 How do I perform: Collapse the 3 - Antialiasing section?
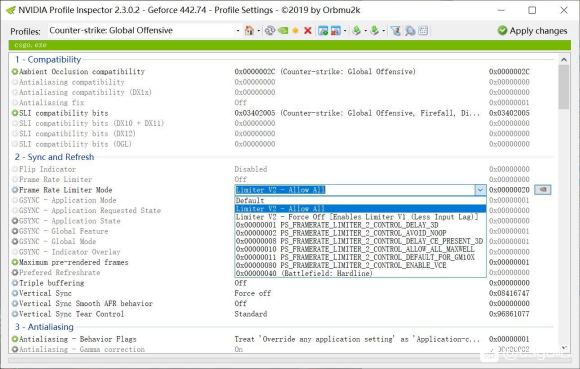click(44, 327)
